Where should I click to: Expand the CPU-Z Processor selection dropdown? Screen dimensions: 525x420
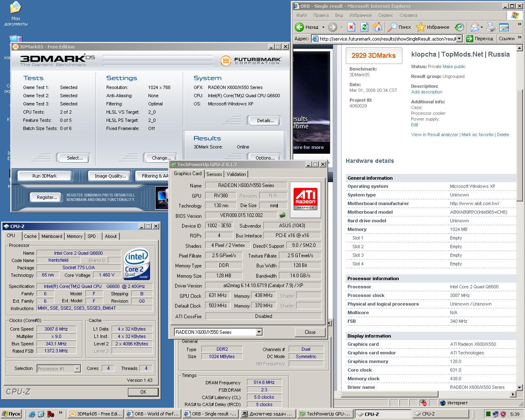[77, 369]
